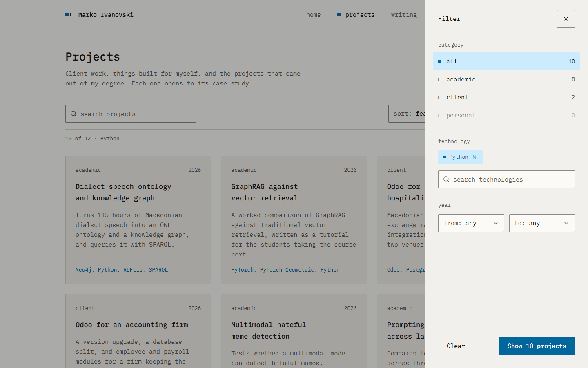Click Marko Ivanovski site name
588x368 pixels.
point(106,15)
